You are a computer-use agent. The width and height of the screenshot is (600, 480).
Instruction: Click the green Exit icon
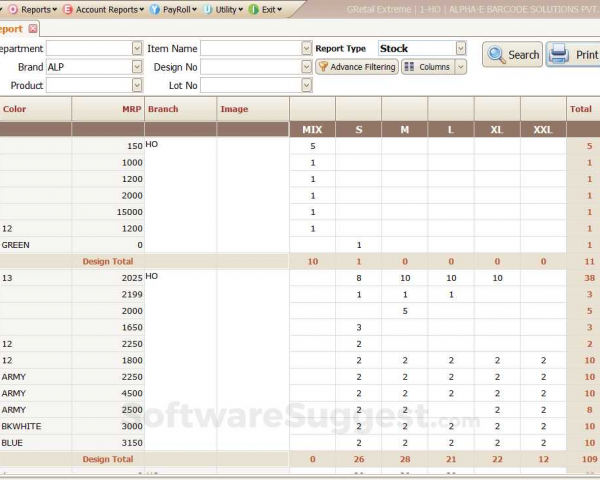pos(254,9)
